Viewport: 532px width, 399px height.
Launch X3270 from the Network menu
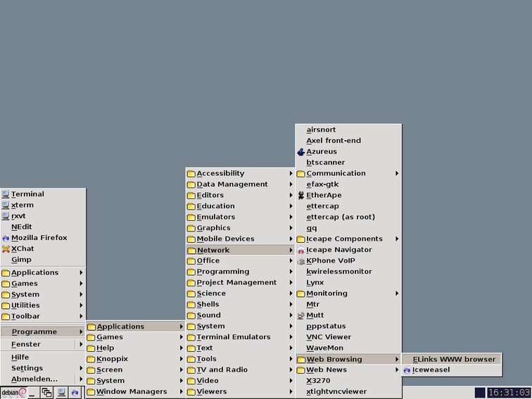click(x=348, y=381)
